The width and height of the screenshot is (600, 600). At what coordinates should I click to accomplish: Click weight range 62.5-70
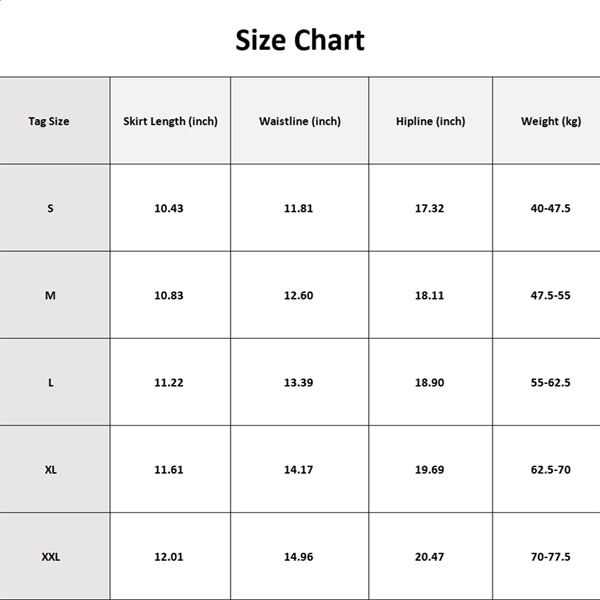(x=551, y=470)
